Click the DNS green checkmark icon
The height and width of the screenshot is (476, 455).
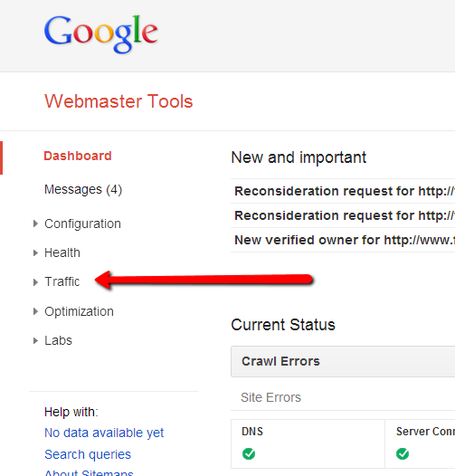pos(249,454)
